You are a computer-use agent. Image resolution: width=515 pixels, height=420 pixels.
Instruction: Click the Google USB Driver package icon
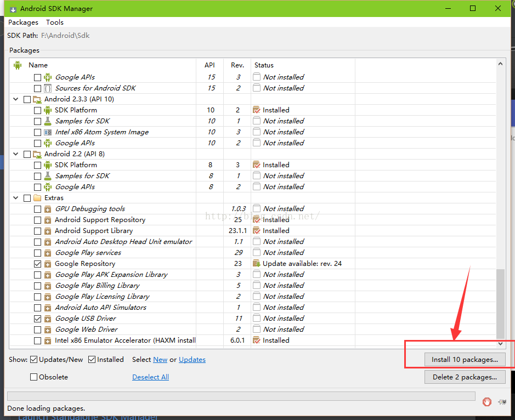(48, 319)
